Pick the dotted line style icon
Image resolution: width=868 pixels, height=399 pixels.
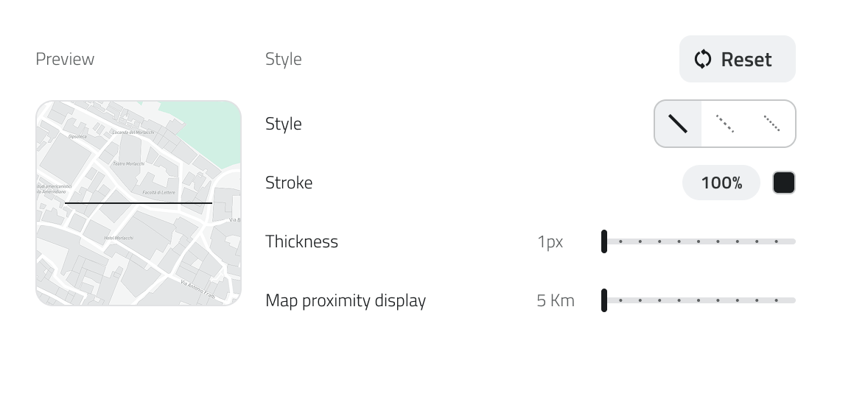click(771, 124)
